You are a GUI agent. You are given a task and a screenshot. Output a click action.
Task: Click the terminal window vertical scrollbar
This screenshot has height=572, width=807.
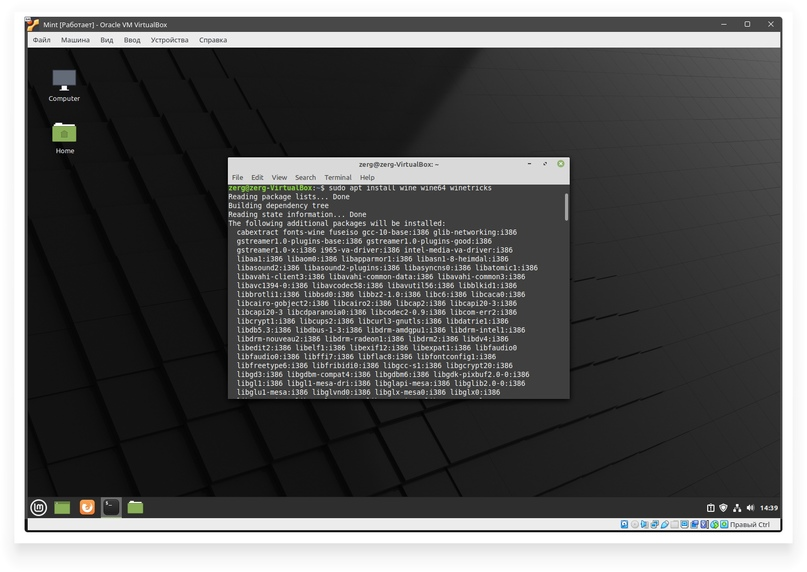pyautogui.click(x=566, y=207)
